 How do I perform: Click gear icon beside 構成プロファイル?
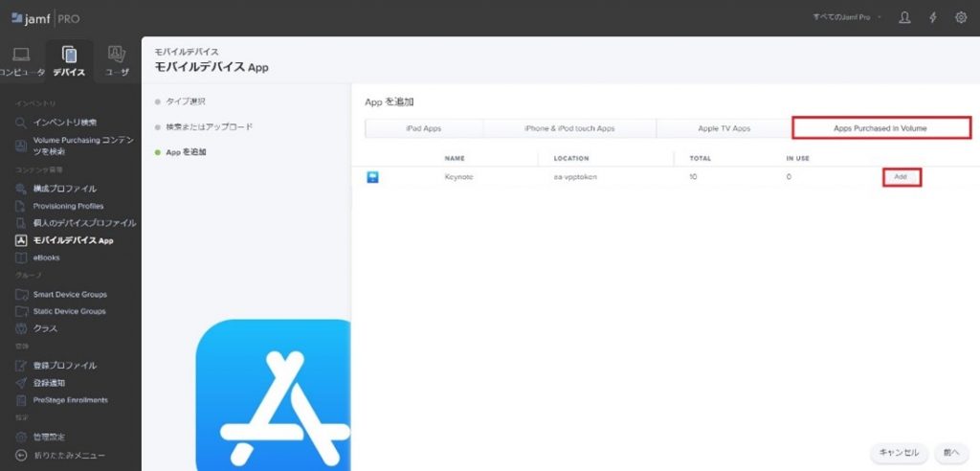[x=21, y=189]
